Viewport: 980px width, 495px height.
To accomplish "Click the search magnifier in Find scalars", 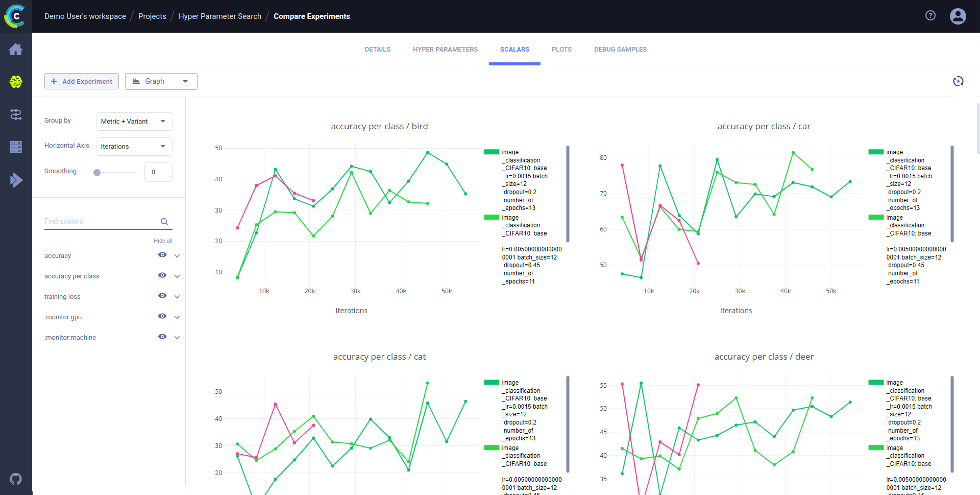I will coord(164,221).
